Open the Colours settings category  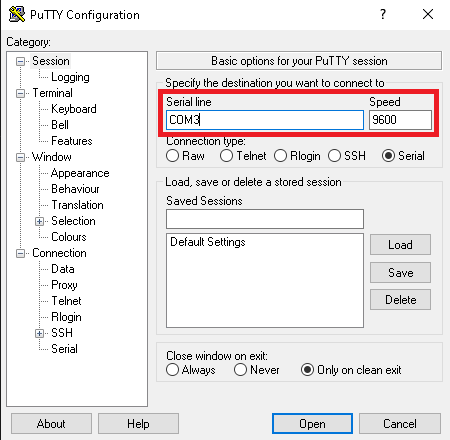point(69,237)
